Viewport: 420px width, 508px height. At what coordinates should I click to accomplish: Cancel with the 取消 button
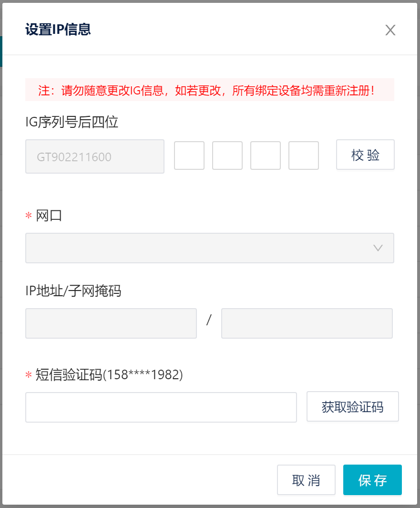(306, 480)
